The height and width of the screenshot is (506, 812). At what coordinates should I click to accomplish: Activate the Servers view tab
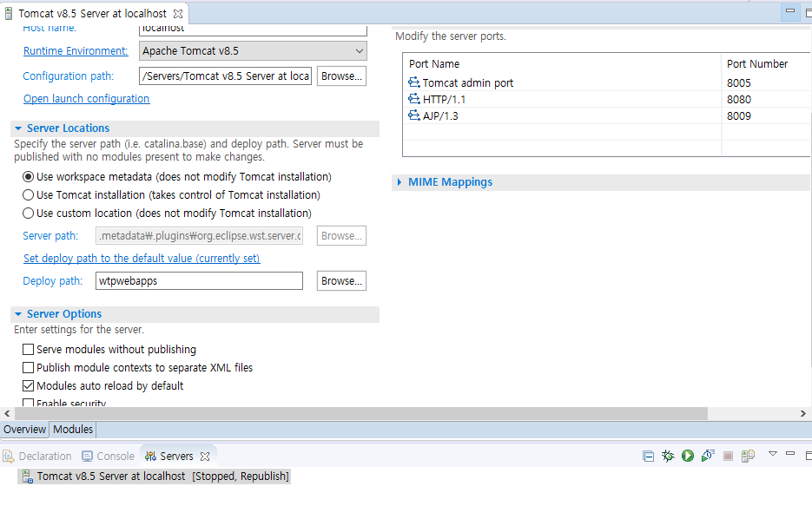pos(176,456)
